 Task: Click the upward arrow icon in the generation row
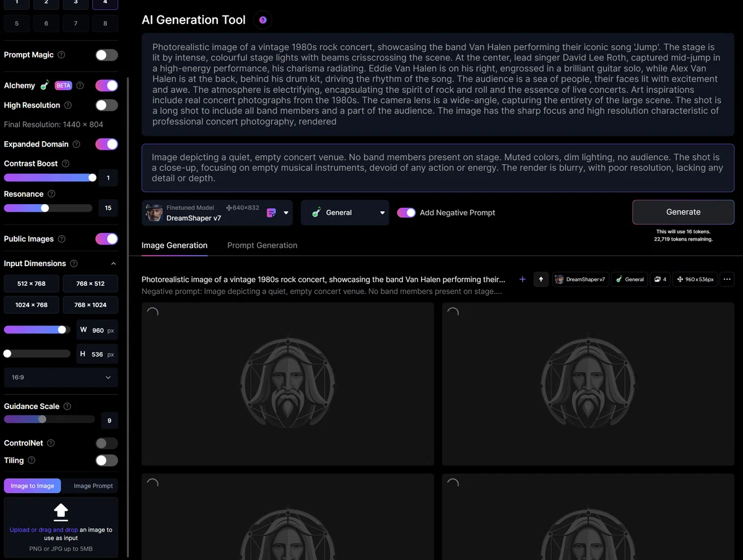tap(541, 280)
